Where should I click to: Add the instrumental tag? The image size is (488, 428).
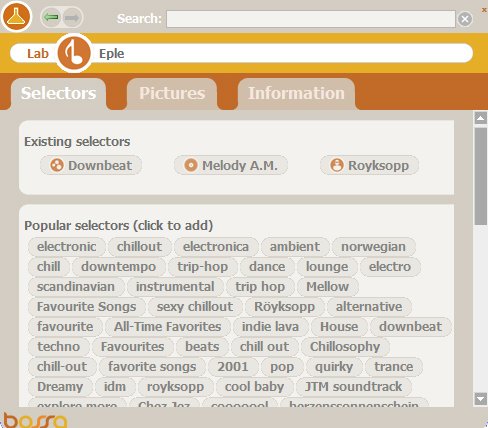(175, 287)
